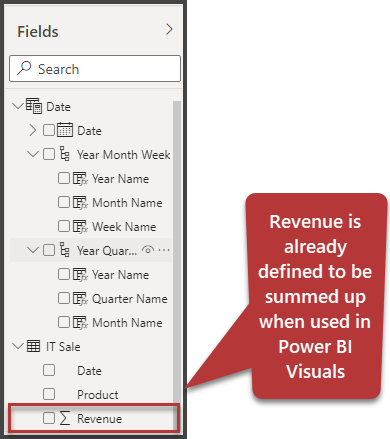
Task: Click the calendar icon beside Date field
Action: pyautogui.click(x=65, y=130)
